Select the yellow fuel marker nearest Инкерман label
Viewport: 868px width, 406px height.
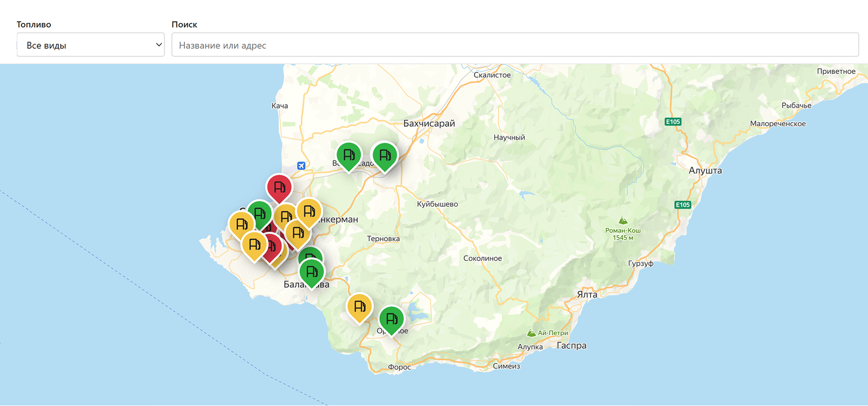point(309,213)
